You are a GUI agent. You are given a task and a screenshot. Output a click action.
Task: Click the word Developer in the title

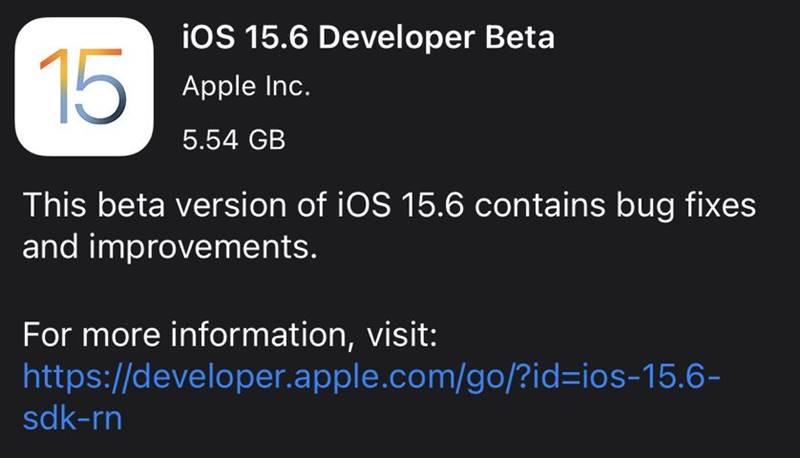click(395, 39)
